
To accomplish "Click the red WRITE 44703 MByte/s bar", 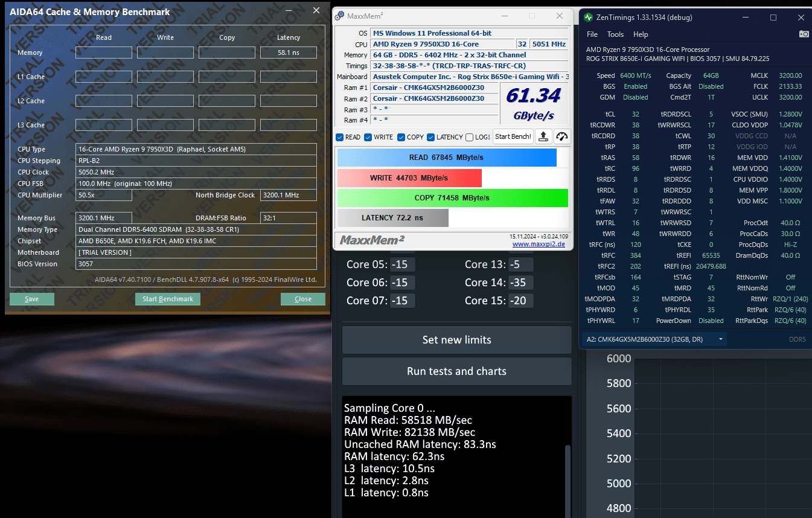I will [x=409, y=178].
